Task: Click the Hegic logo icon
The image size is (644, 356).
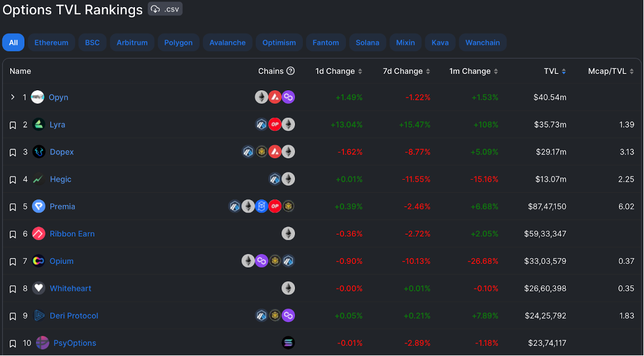Action: [x=39, y=179]
